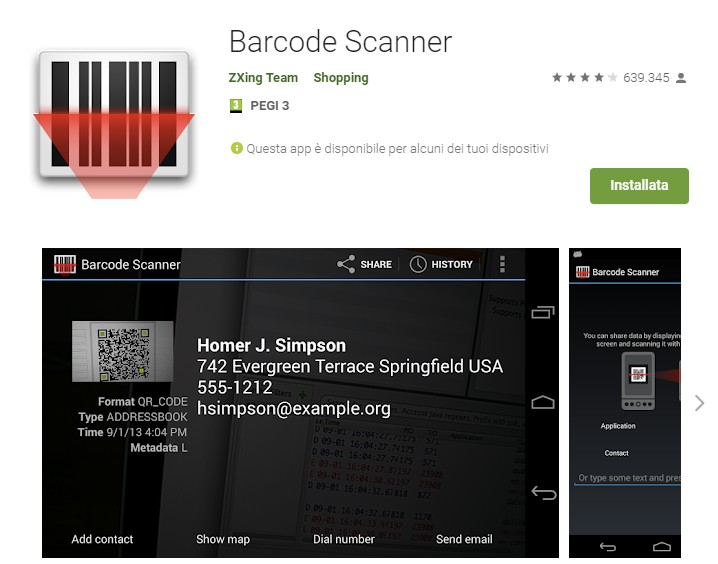
Task: Click the History clock icon
Action: tap(418, 264)
